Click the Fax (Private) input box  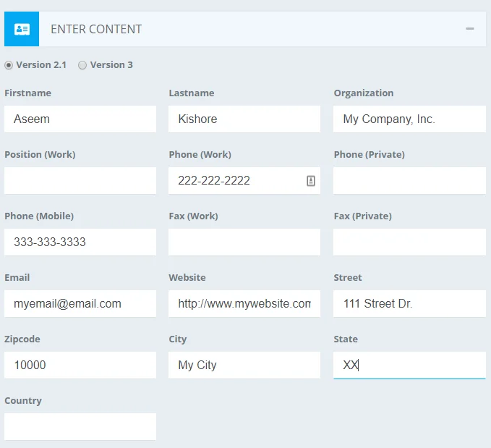(x=409, y=242)
